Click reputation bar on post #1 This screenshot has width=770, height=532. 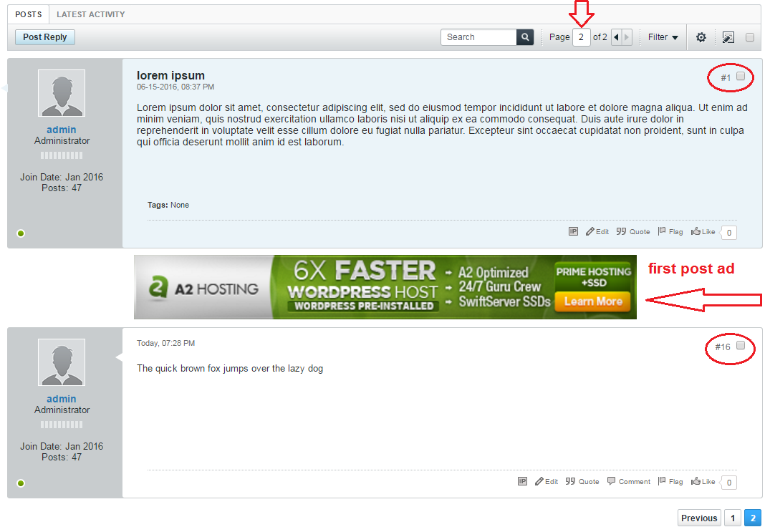pyautogui.click(x=62, y=155)
